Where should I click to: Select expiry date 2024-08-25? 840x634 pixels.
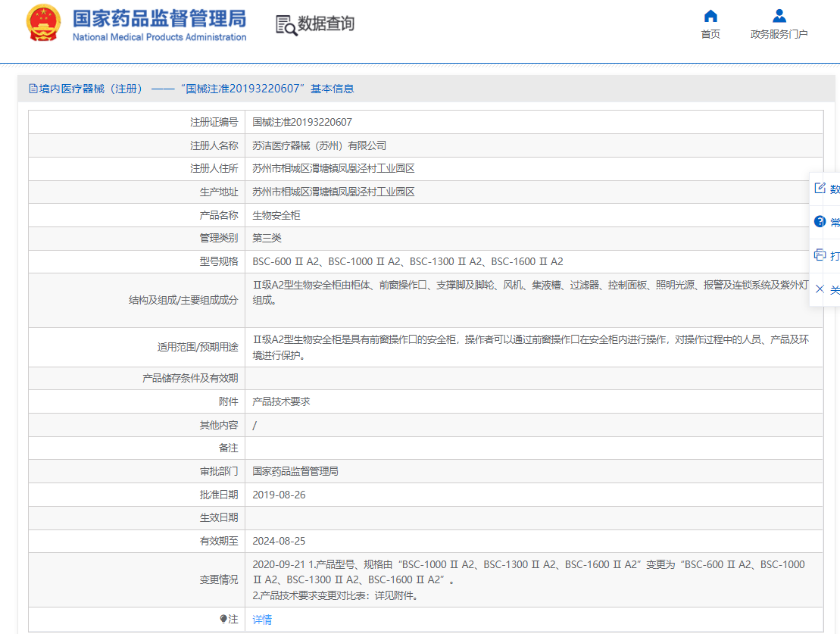click(279, 542)
